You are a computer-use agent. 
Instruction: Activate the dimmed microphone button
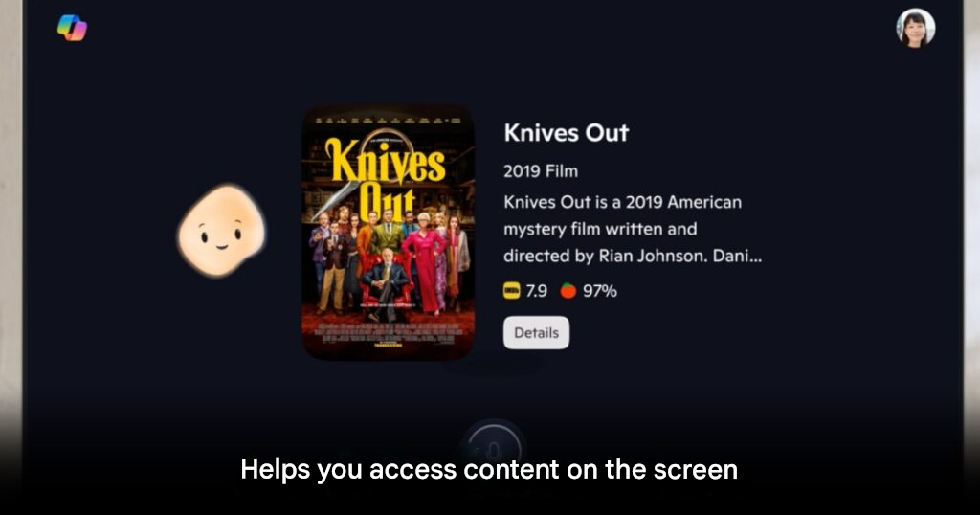click(x=493, y=449)
